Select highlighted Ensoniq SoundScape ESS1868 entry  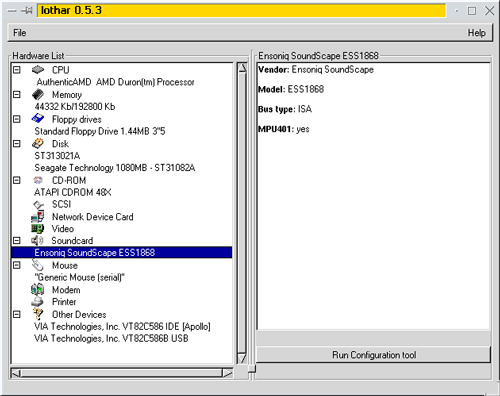[122, 252]
